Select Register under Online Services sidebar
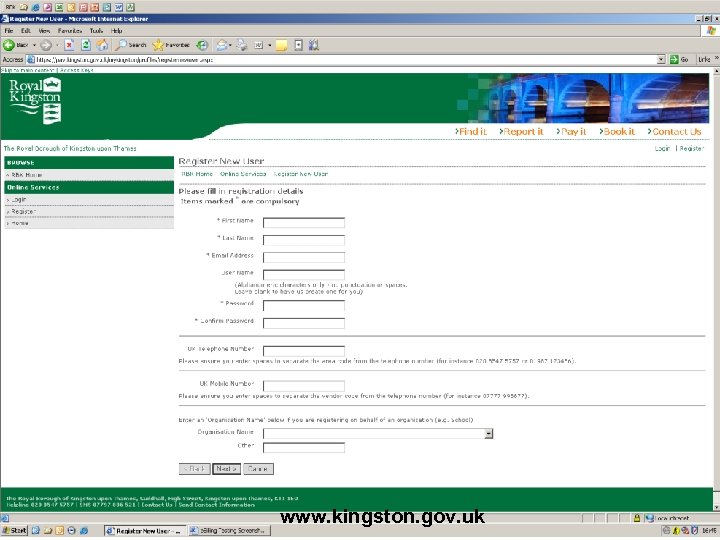This screenshot has height=540, width=720. coord(89,211)
